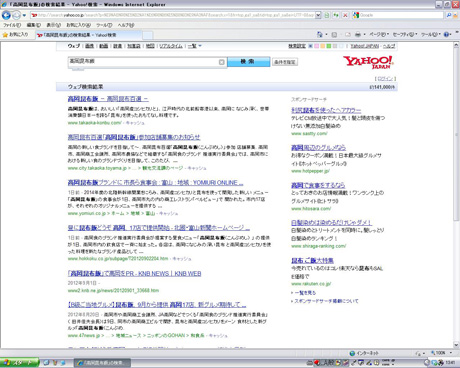Viewport: 460px width, 368px height.
Task: Open the ファイル menu
Action: [x=12, y=25]
